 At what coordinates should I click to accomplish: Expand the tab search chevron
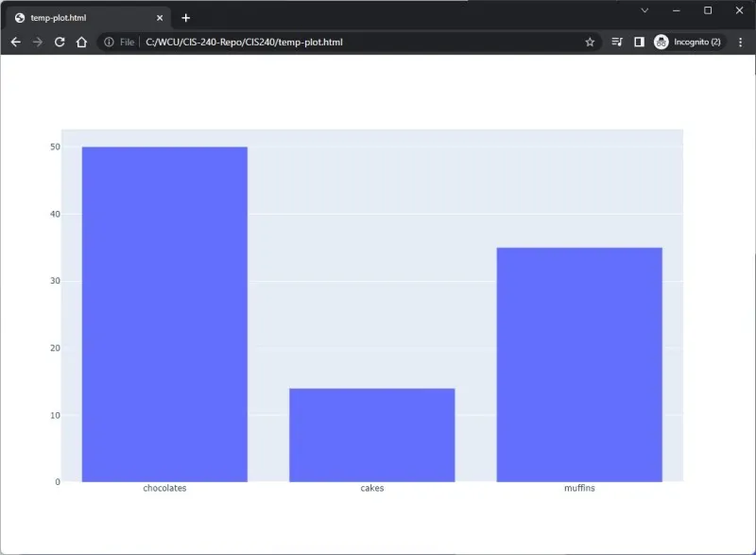(x=644, y=10)
